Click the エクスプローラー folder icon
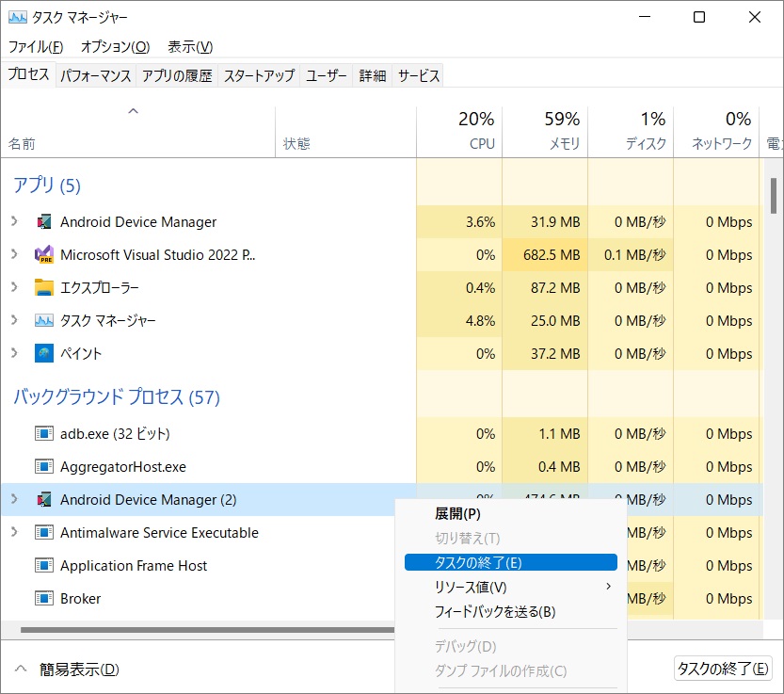784x694 pixels. (44, 288)
